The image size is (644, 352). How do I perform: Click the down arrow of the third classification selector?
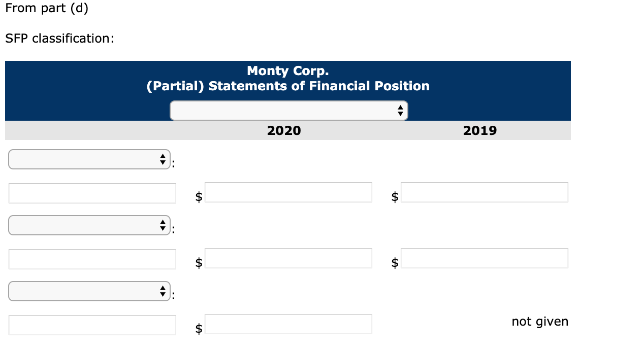163,294
